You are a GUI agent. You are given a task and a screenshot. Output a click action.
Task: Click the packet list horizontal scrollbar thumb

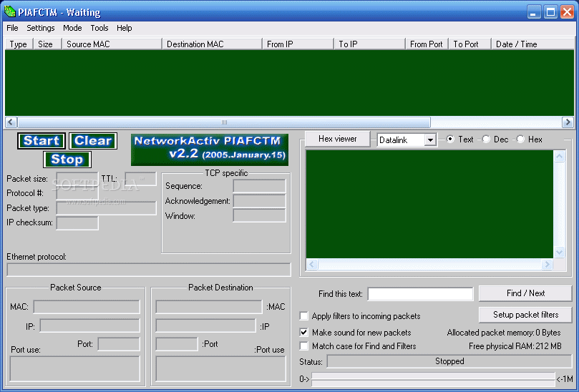tap(224, 122)
